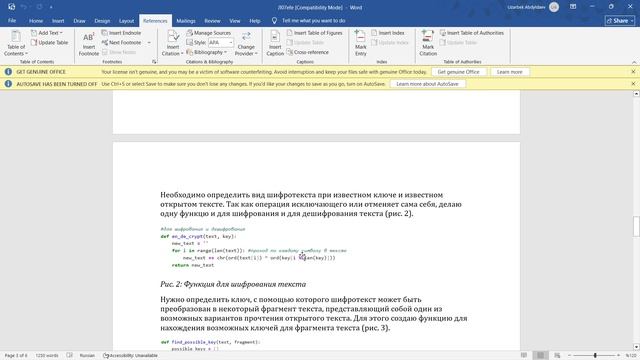Switch to the Draw tab
The height and width of the screenshot is (360, 640).
pyautogui.click(x=79, y=20)
